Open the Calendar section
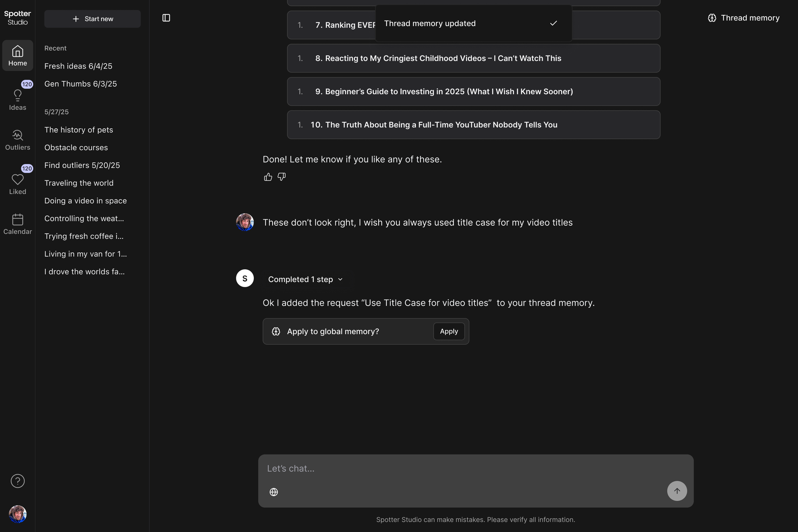The width and height of the screenshot is (798, 532). click(x=18, y=224)
